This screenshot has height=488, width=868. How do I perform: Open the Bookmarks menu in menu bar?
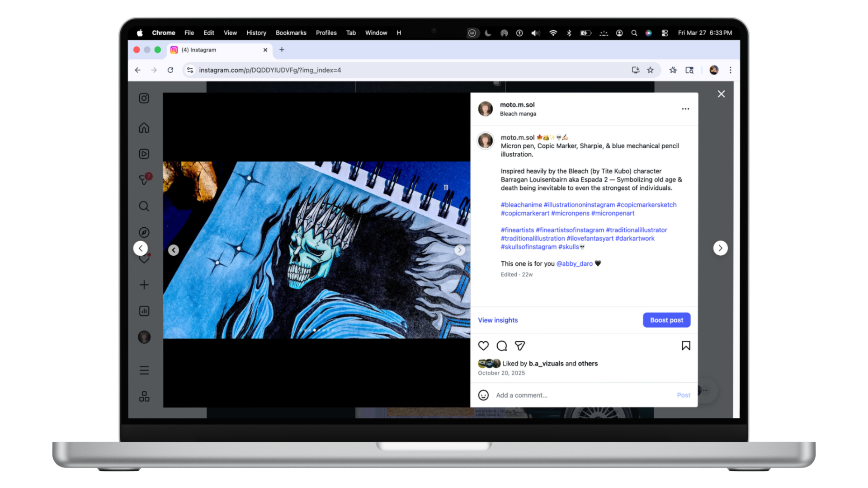tap(291, 33)
